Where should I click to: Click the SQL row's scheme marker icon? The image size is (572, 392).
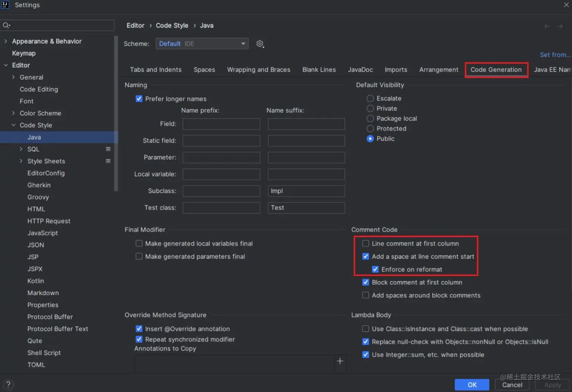tap(108, 149)
